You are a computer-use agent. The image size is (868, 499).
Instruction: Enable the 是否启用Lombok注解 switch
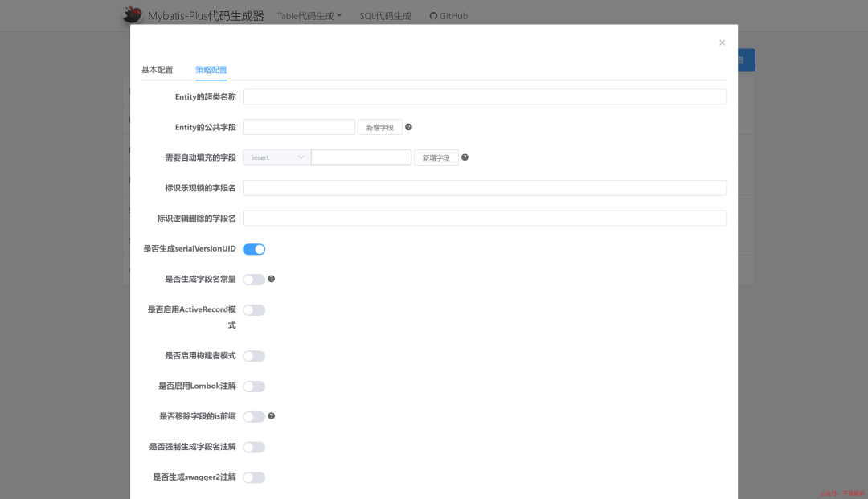[253, 386]
